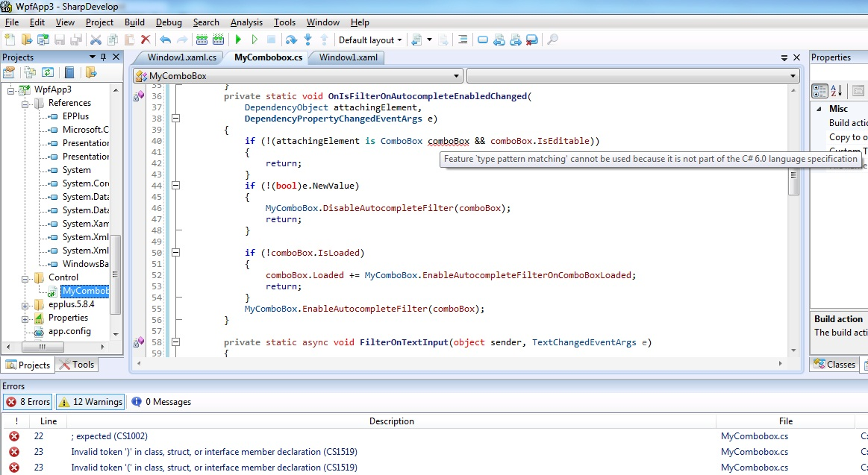868x475 pixels.
Task: Click the Build solution toolbar icon
Action: point(202,40)
